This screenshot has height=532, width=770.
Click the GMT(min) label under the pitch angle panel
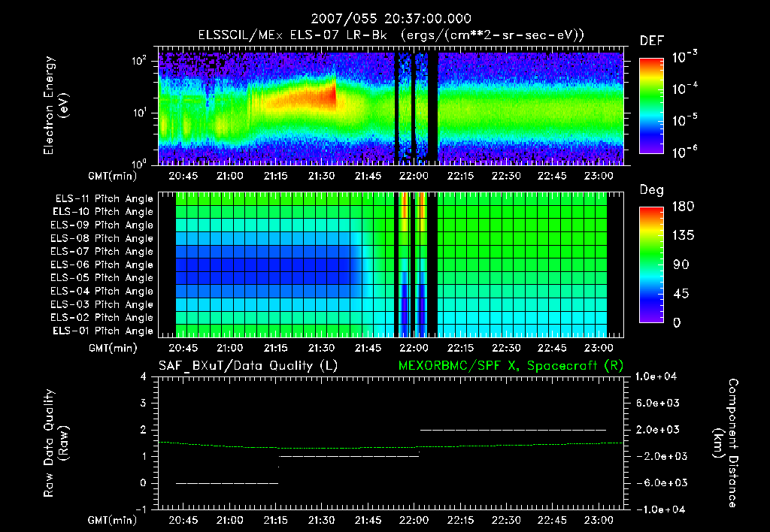[113, 348]
